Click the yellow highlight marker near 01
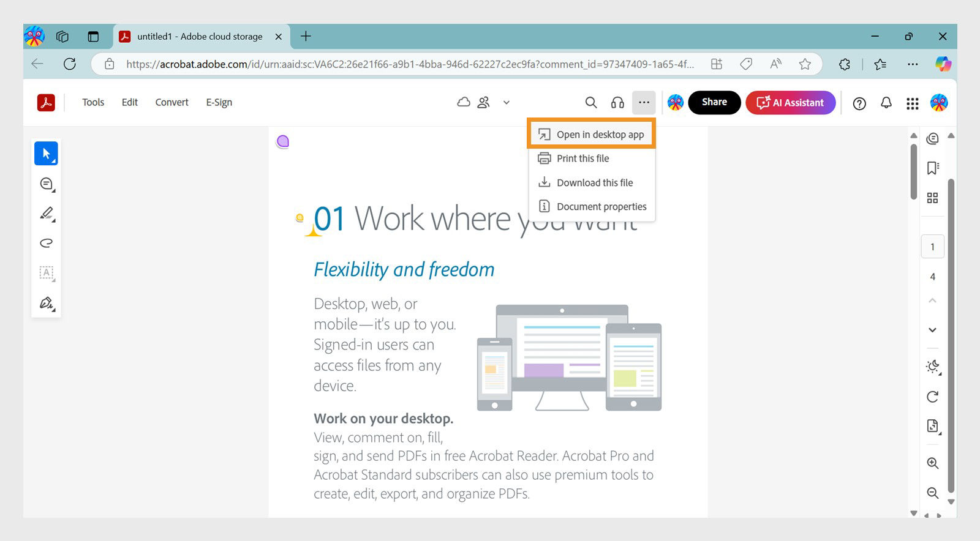980x541 pixels. pyautogui.click(x=300, y=217)
